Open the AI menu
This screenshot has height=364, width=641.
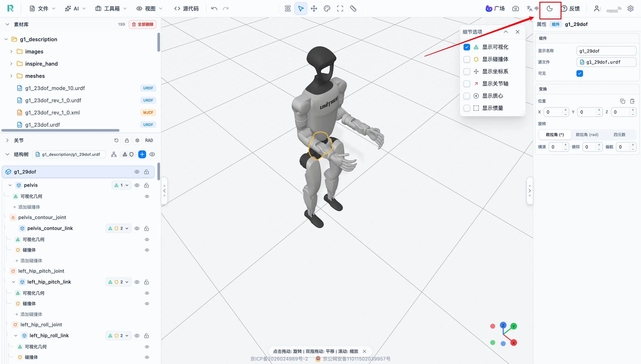tap(75, 9)
